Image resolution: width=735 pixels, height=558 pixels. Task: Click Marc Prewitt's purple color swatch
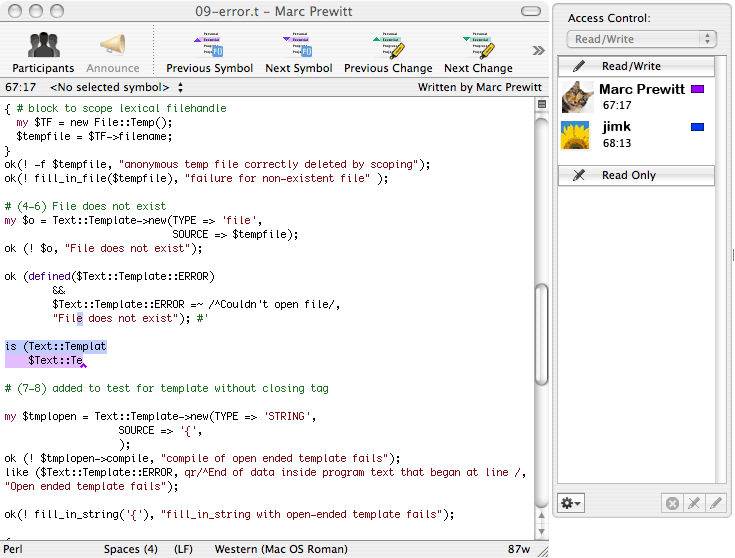point(698,89)
